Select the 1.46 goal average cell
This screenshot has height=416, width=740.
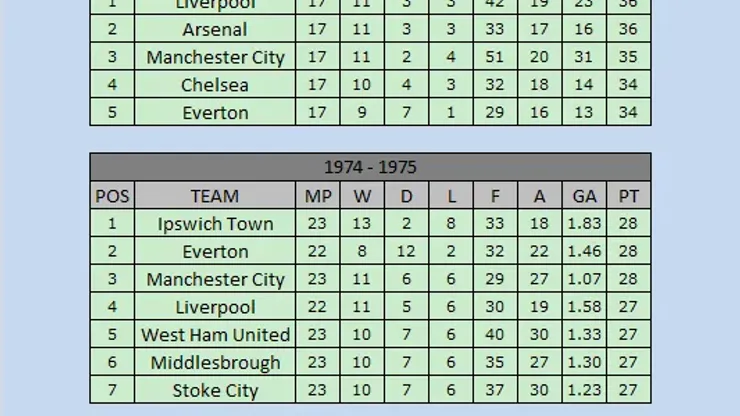[x=584, y=252]
